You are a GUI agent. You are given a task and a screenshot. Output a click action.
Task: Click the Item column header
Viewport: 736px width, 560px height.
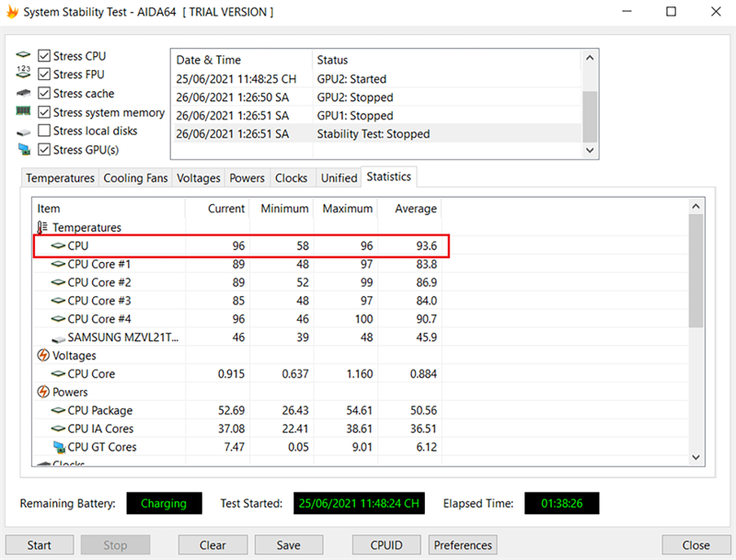point(109,209)
